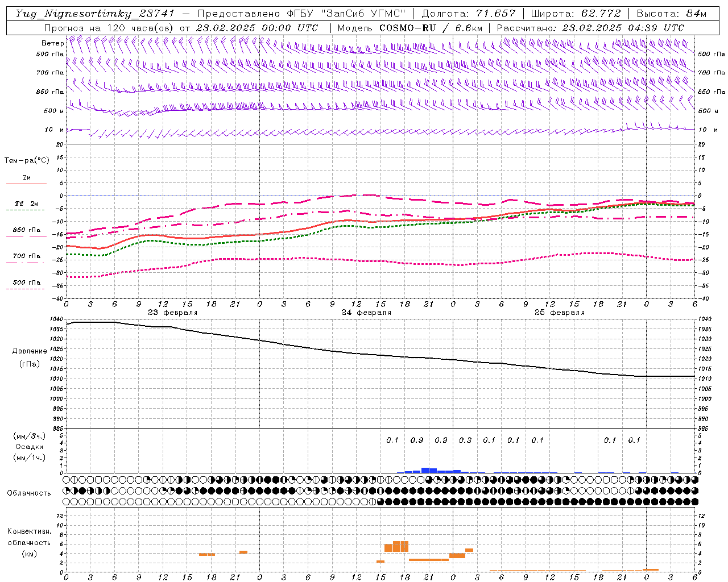
Task: Click the (км) unit under convective cloud label
Action: (29, 553)
